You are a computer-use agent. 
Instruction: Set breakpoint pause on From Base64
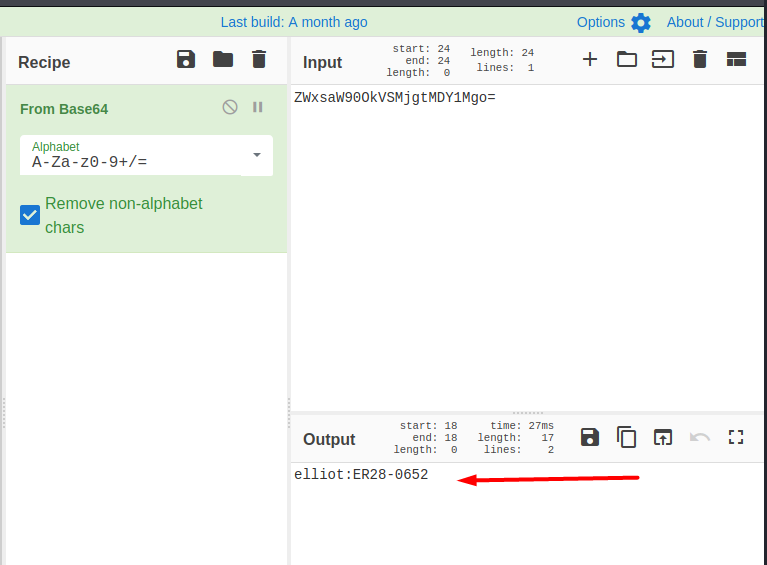[258, 107]
